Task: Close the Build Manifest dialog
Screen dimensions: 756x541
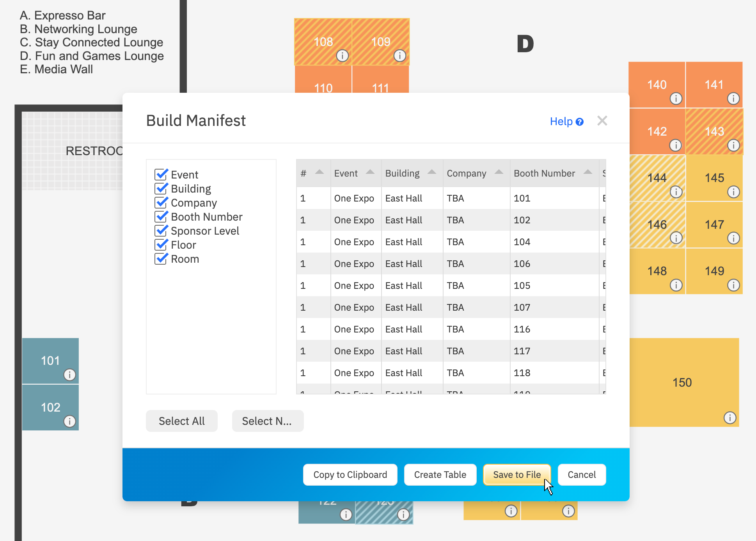Action: pos(602,121)
